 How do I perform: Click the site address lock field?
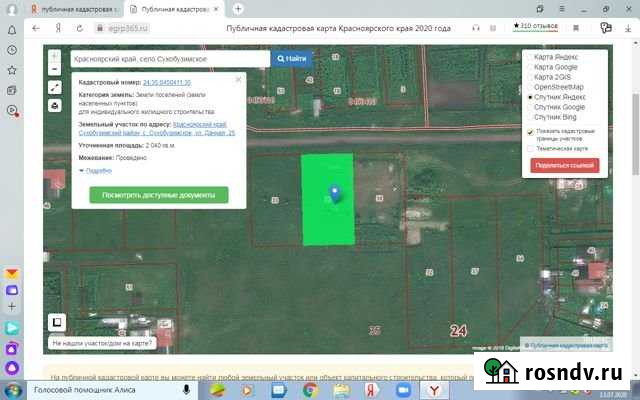tap(122, 28)
